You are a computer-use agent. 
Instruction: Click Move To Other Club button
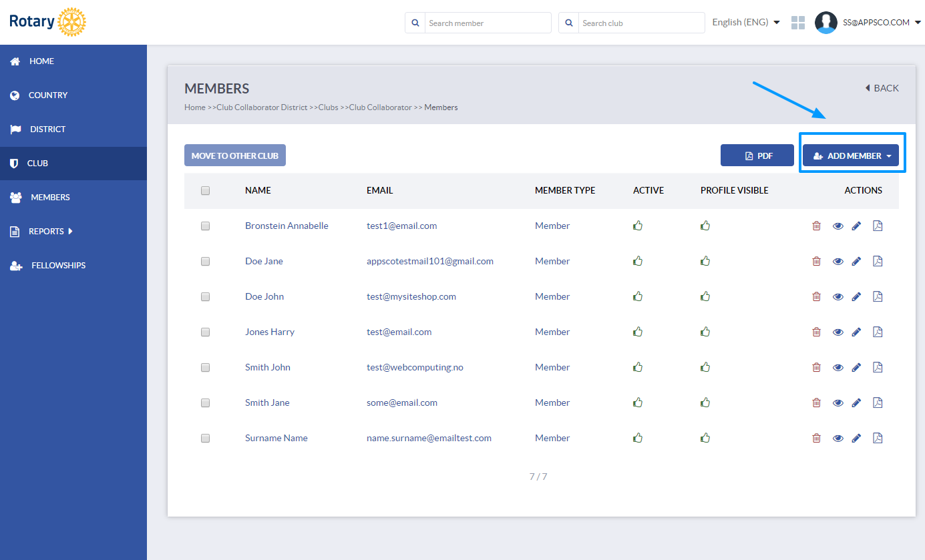pyautogui.click(x=235, y=156)
